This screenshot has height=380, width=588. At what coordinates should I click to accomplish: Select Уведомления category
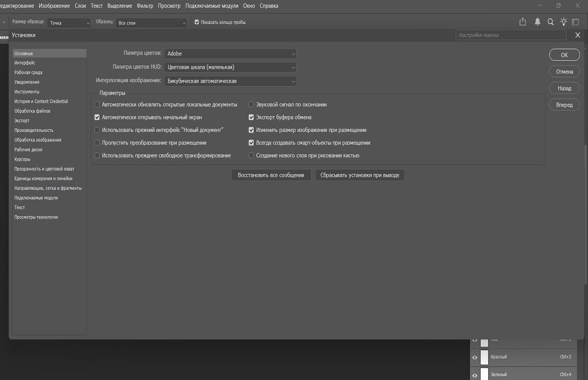[x=27, y=82]
